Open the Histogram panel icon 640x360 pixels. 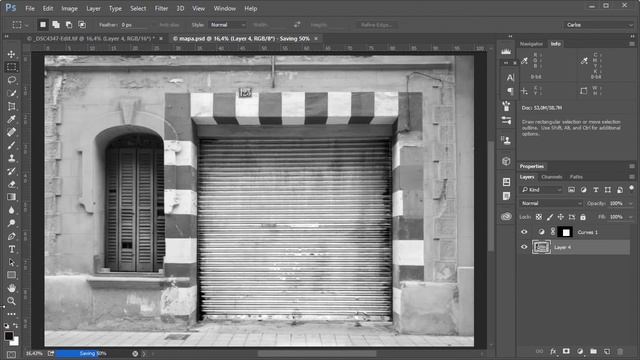[506, 52]
